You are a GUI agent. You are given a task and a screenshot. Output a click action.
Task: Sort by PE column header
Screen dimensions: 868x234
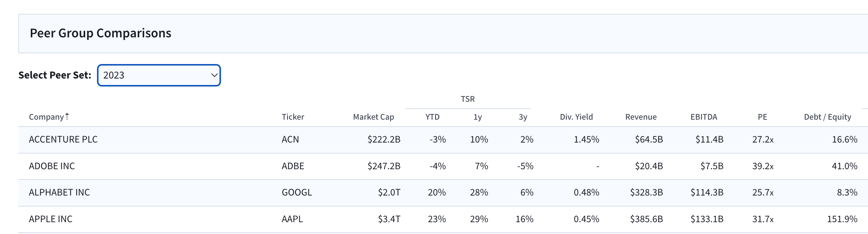pos(762,117)
